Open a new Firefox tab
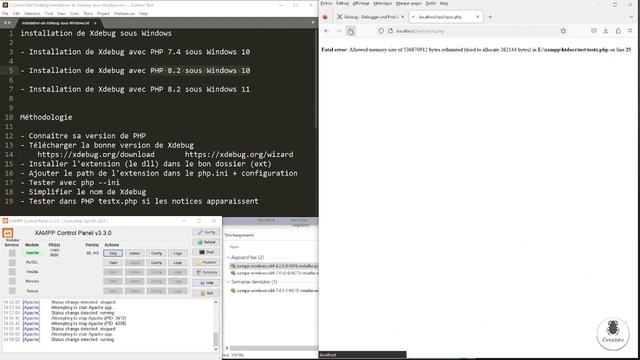 click(x=490, y=17)
